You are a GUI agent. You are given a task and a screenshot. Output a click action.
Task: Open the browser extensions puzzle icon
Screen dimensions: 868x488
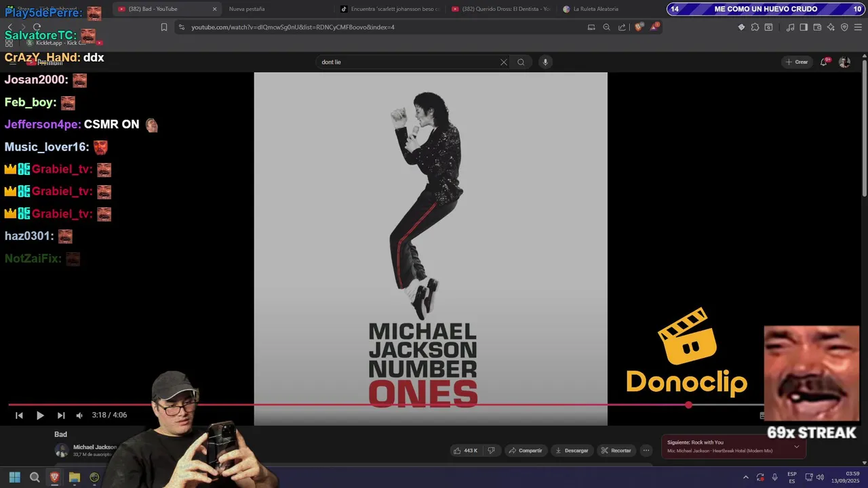(x=755, y=27)
